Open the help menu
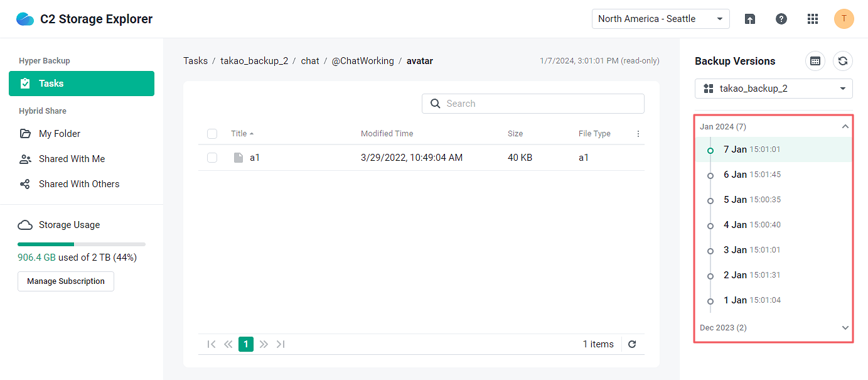868x380 pixels. click(781, 19)
